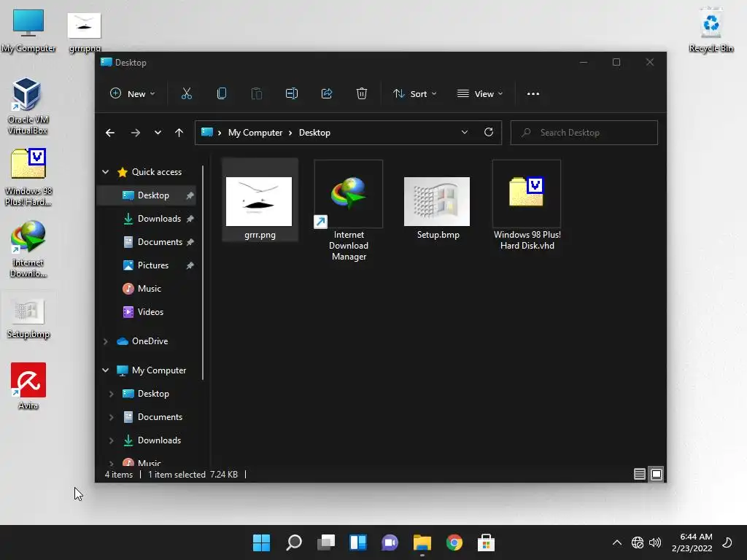Open Task View on the taskbar
Image resolution: width=747 pixels, height=560 pixels.
click(326, 542)
